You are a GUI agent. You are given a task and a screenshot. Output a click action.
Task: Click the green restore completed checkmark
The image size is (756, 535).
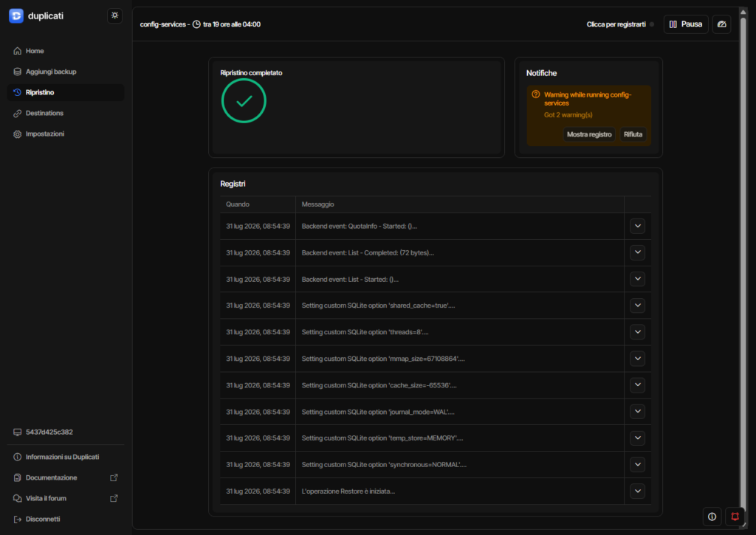tap(244, 101)
